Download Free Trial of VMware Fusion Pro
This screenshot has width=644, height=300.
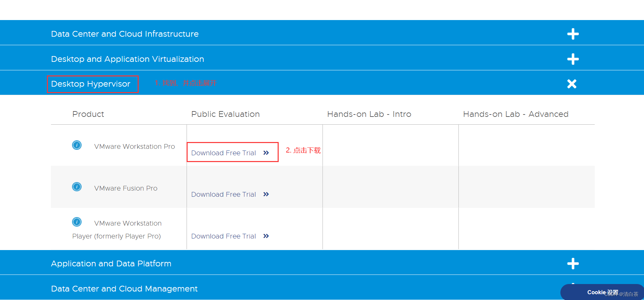pyautogui.click(x=224, y=194)
